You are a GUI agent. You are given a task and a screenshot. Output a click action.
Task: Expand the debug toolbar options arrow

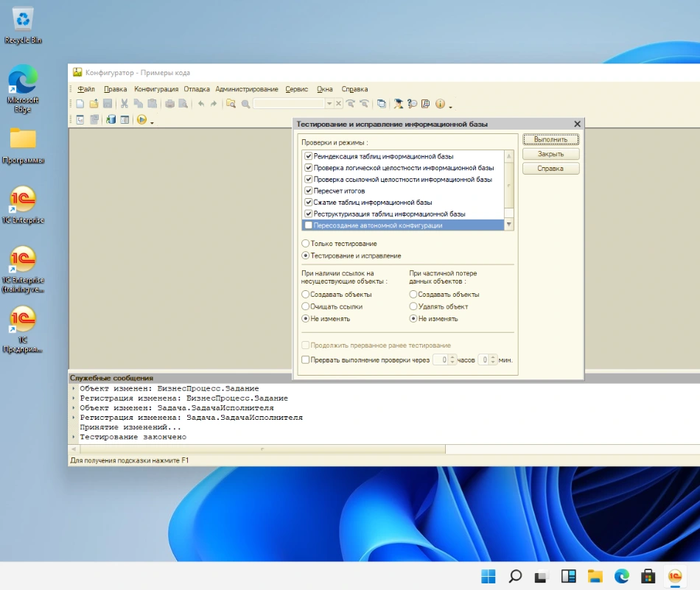pyautogui.click(x=152, y=122)
